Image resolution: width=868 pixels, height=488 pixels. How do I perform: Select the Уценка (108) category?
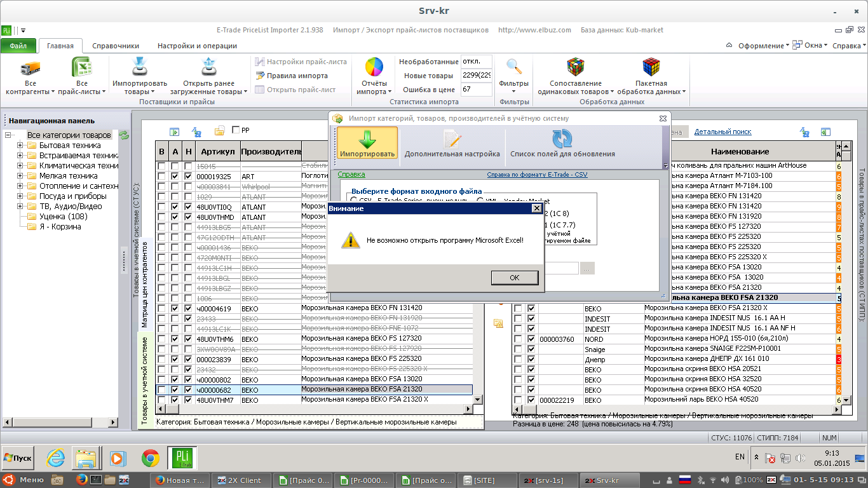tap(63, 217)
